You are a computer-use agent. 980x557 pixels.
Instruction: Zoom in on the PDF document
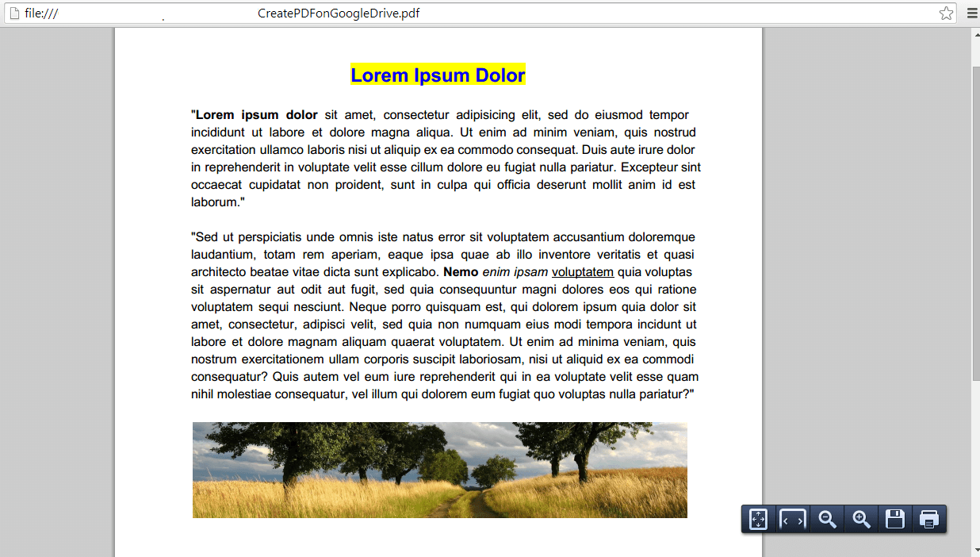[x=861, y=520]
